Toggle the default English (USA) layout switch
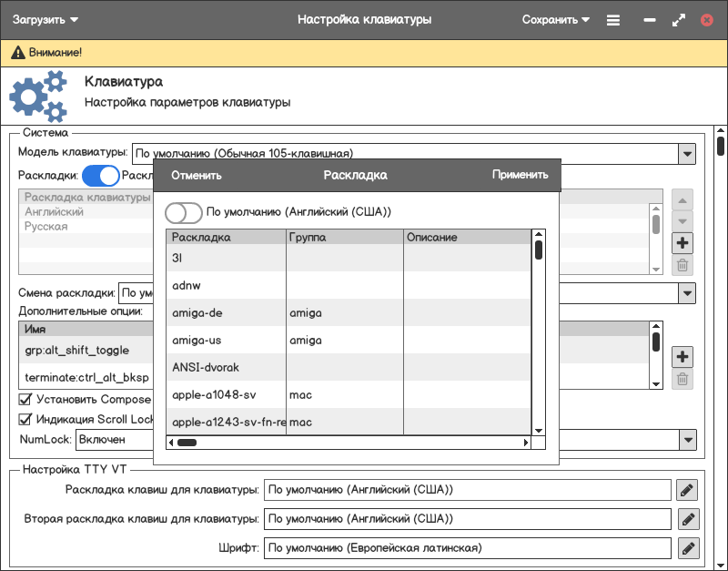 (x=183, y=212)
